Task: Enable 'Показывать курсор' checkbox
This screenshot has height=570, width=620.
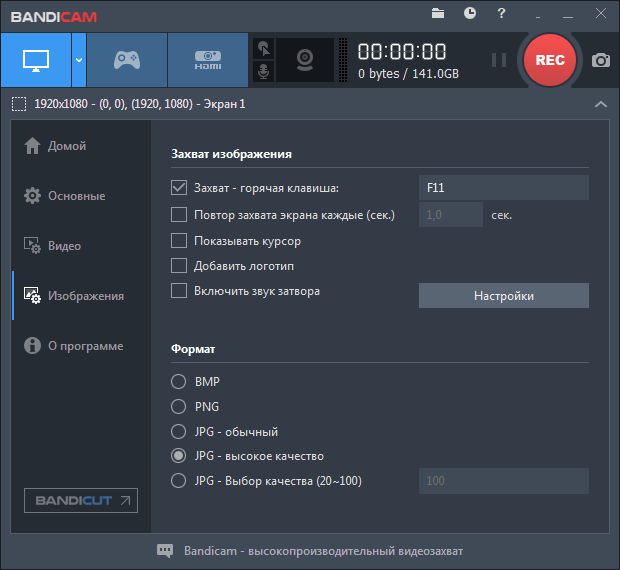Action: [179, 240]
